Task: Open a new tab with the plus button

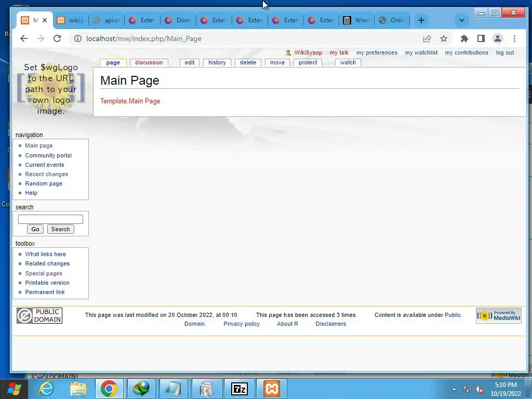Action: (421, 20)
